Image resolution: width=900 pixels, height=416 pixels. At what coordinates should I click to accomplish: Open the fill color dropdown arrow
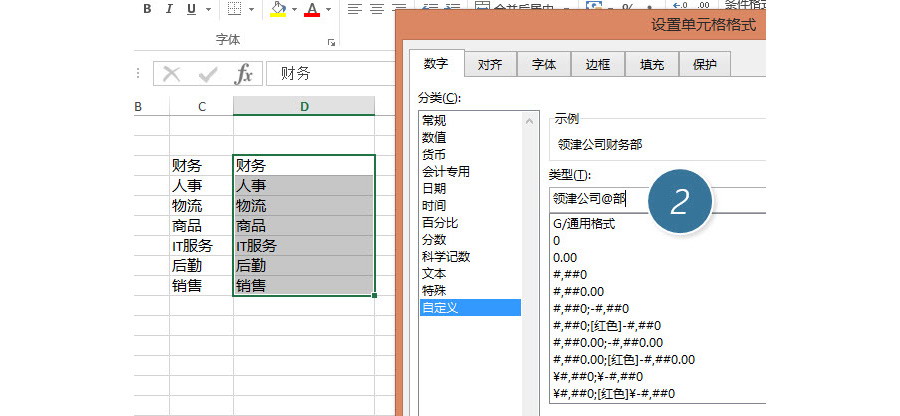294,9
